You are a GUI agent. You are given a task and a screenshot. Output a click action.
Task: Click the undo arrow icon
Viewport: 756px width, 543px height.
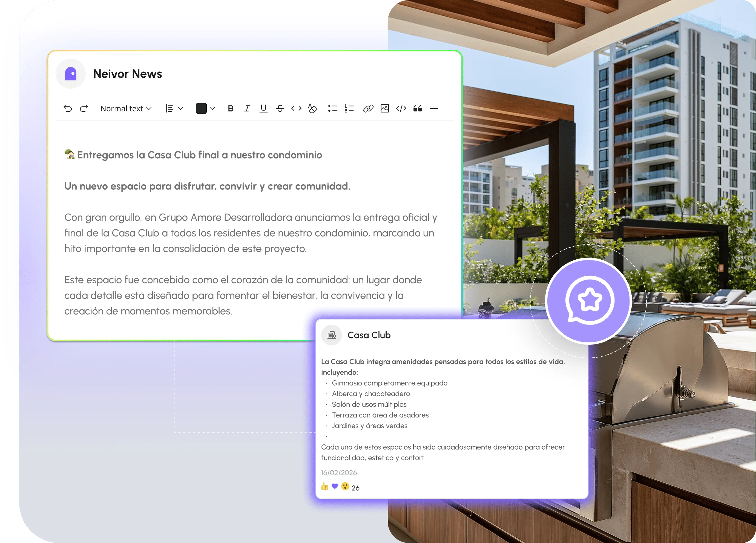coord(68,108)
